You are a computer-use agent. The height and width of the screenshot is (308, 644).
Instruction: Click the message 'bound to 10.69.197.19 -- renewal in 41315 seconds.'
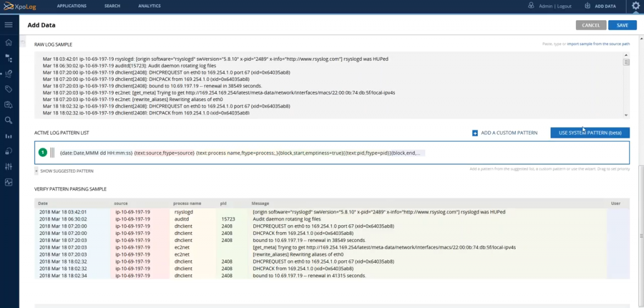pyautogui.click(x=309, y=275)
